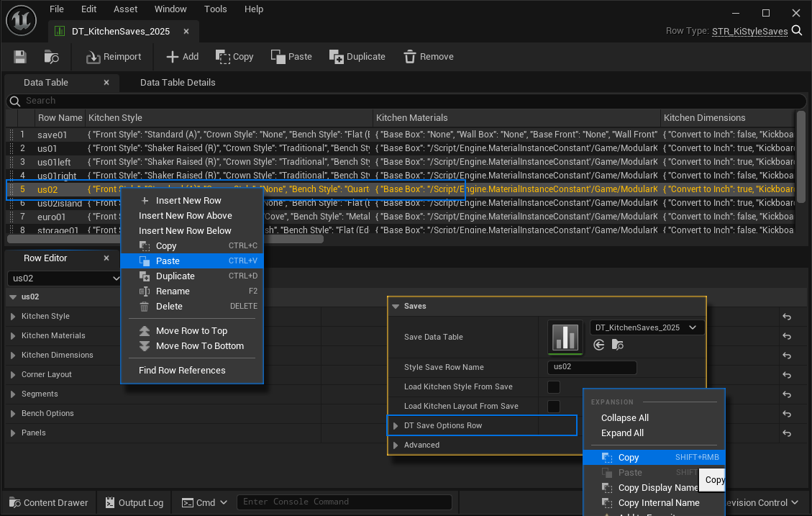This screenshot has width=812, height=516.
Task: Expand the DT Save Options Row section
Action: [x=396, y=426]
